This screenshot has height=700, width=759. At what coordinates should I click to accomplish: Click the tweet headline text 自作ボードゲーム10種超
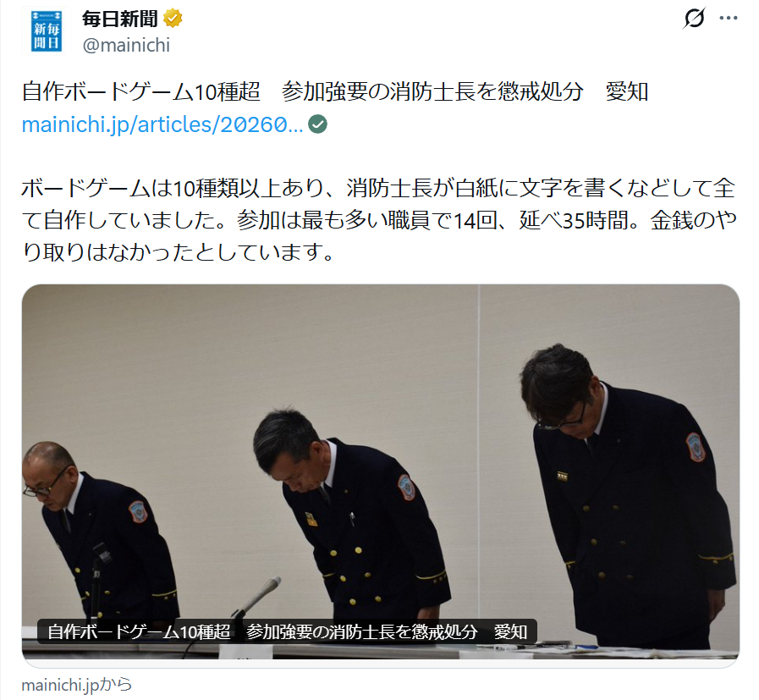[141, 91]
